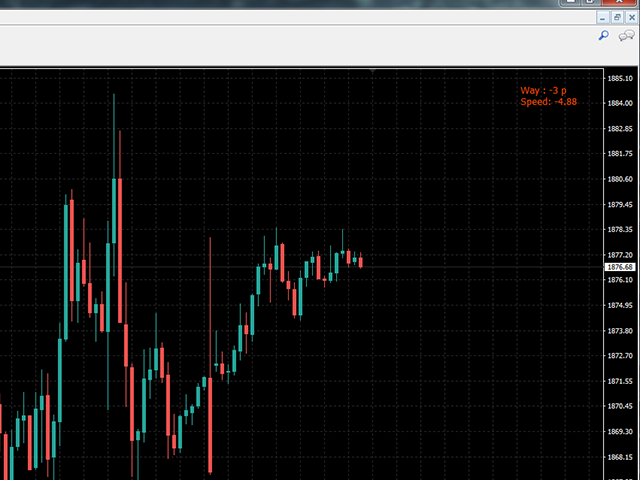Close the main terminal window with red X
This screenshot has height=480, width=640.
point(620,2)
